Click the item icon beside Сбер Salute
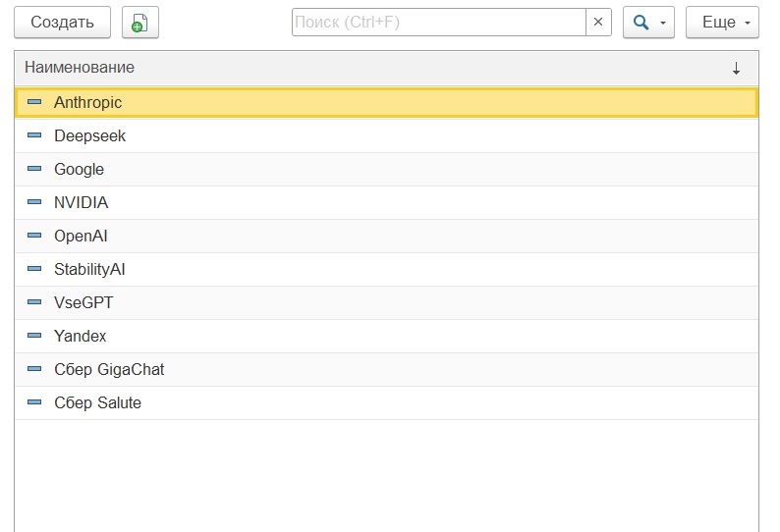780x532 pixels. click(x=34, y=401)
